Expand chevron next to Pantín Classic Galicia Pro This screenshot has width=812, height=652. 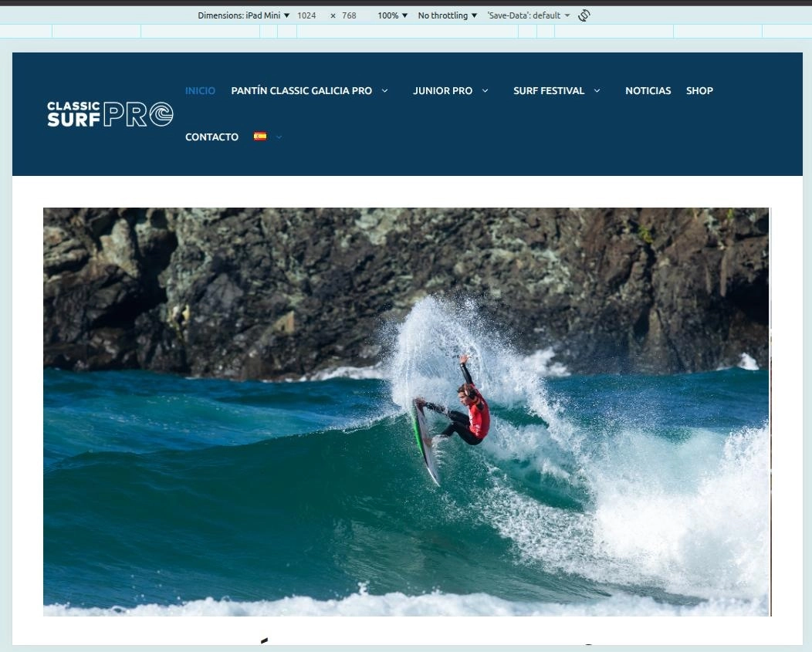tap(384, 91)
